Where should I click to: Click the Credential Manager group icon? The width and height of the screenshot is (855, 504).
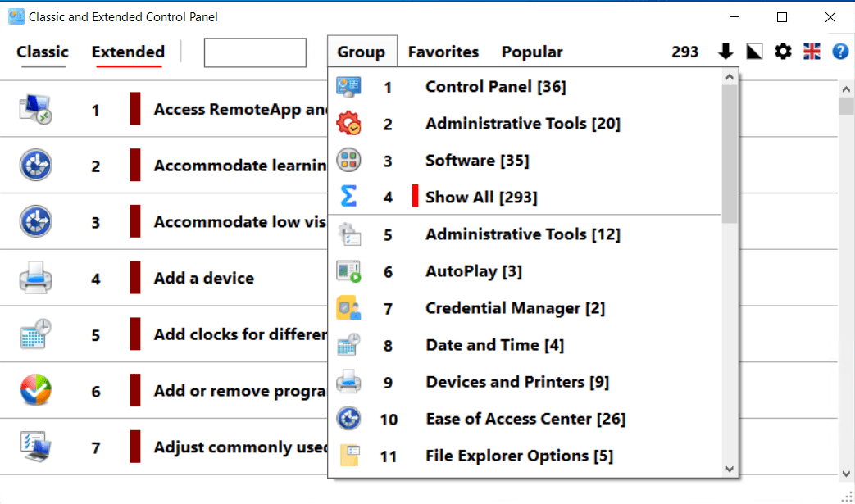click(x=348, y=308)
